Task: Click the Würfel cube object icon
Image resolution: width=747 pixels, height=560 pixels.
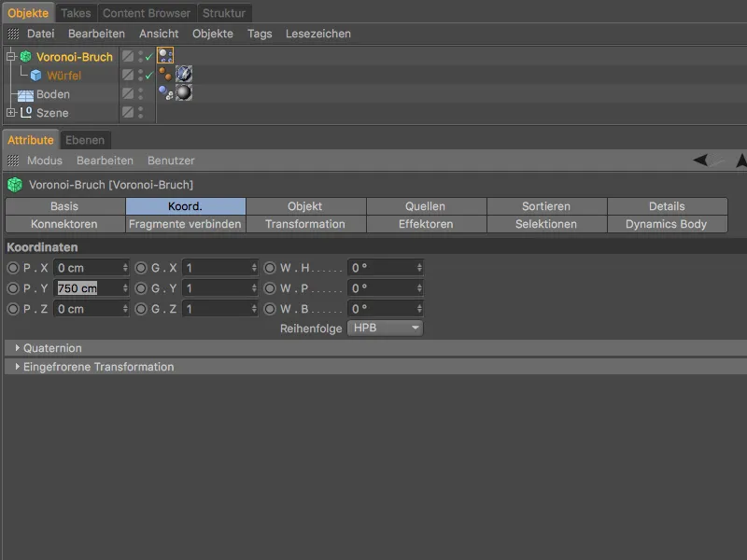Action: point(35,76)
